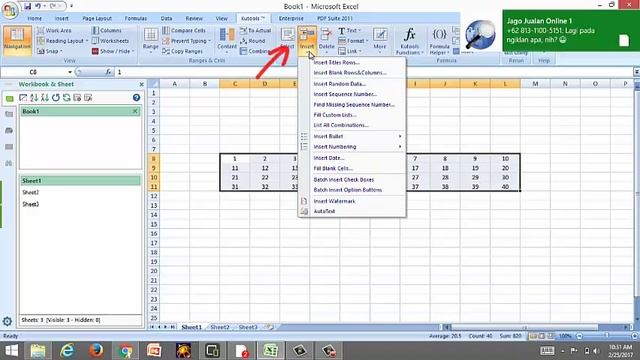Open the navigation settings gear icon
Viewport: 640px width, 360px height.
(7, 321)
